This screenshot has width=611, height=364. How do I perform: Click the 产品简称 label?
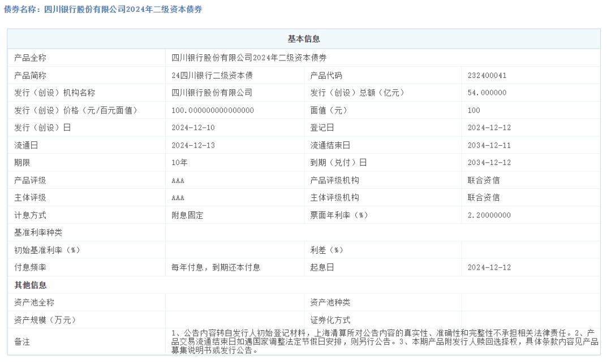tap(30, 76)
